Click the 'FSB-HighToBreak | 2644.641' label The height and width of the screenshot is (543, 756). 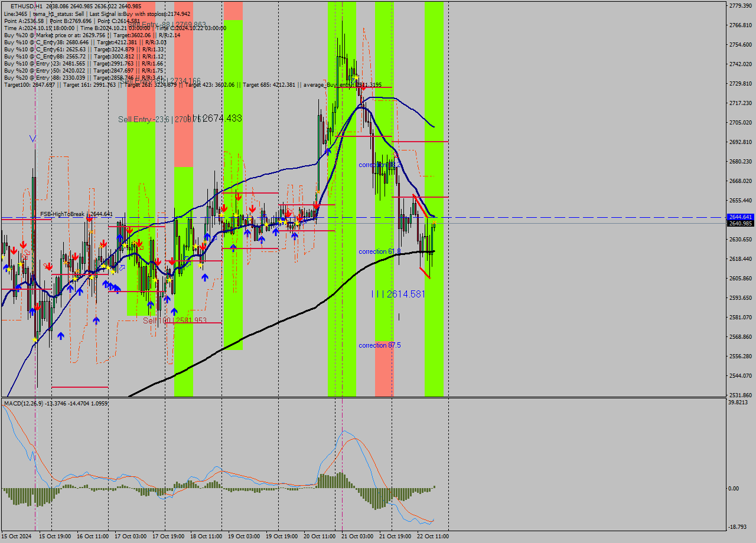(76, 214)
